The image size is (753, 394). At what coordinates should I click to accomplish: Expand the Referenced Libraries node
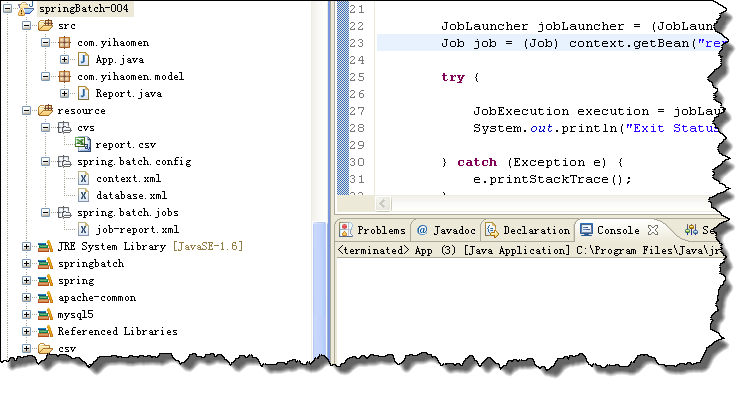[26, 332]
